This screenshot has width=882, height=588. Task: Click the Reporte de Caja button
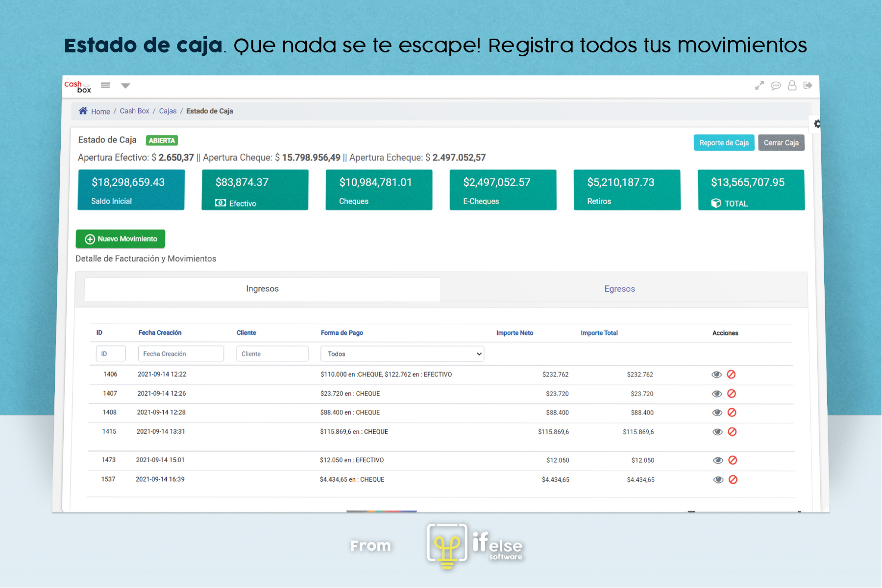tap(724, 143)
